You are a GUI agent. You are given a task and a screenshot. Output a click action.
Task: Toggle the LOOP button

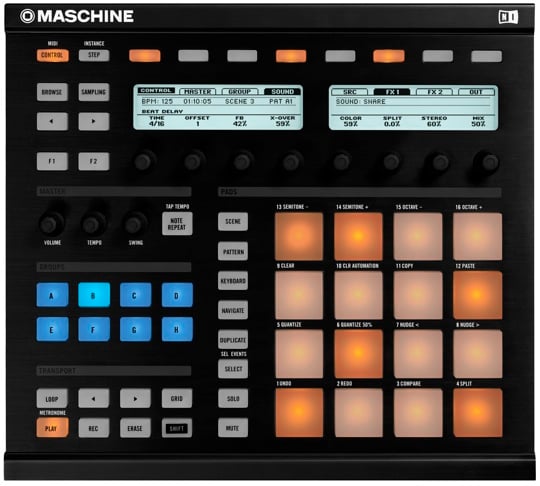(52, 399)
